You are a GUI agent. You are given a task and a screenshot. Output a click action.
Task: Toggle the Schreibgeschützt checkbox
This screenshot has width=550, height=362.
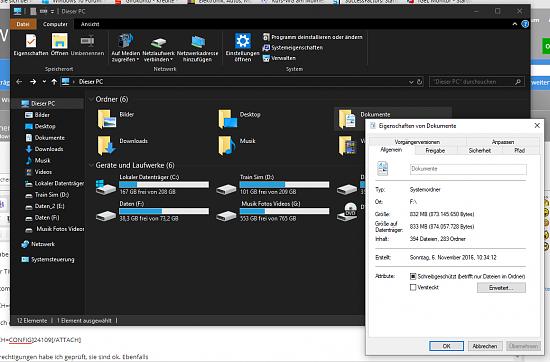[413, 276]
